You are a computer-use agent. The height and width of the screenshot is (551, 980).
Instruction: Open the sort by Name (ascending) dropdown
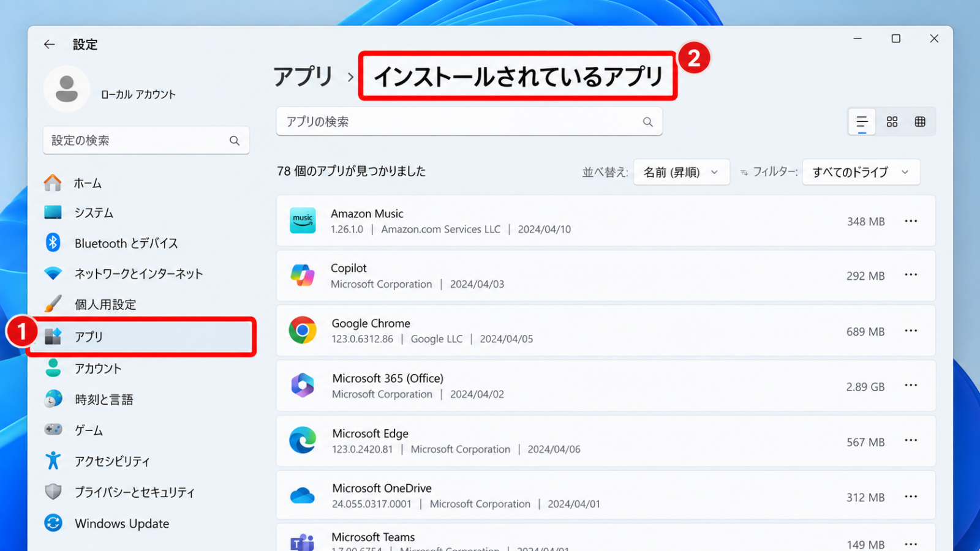pyautogui.click(x=681, y=172)
